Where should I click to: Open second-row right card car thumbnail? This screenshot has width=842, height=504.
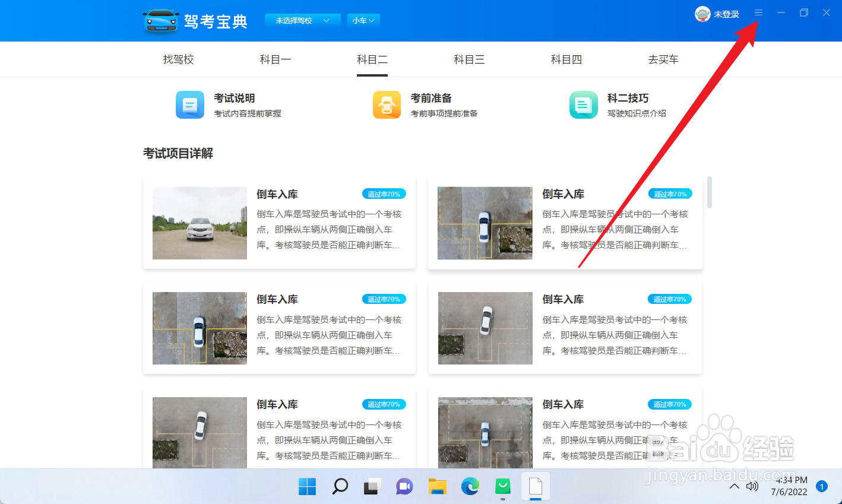[x=485, y=328]
